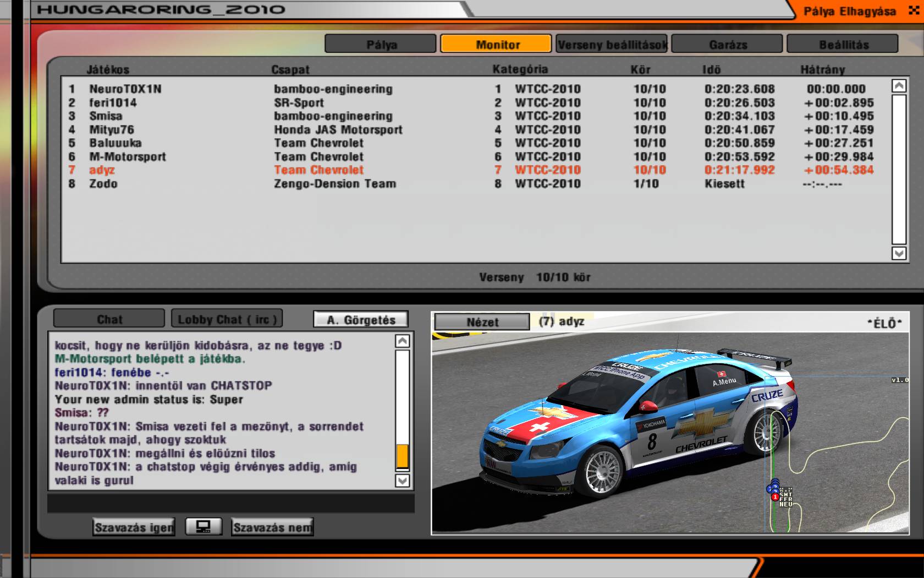Click team Honda JAS Motorsport
924x578 pixels.
pos(338,129)
